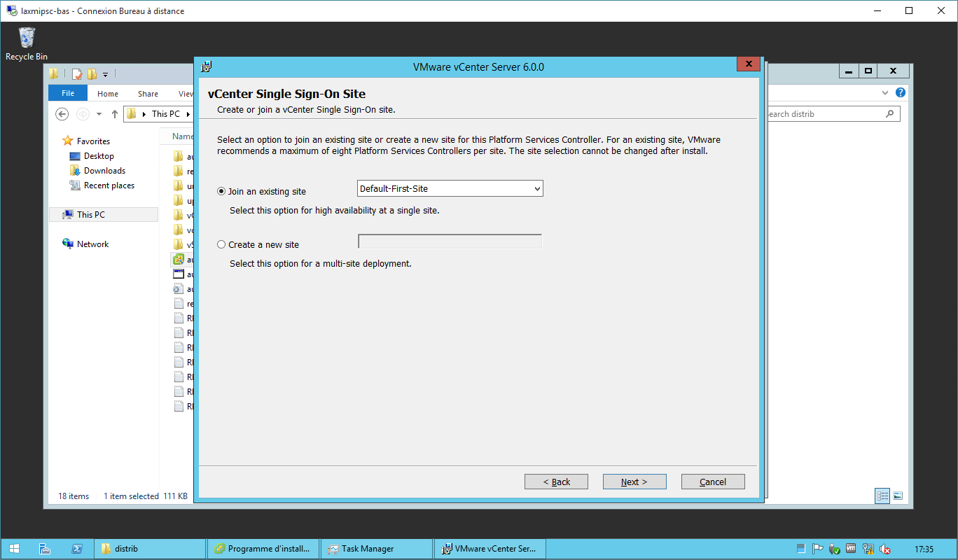
Task: Open the Customize Quick Access Toolbar dropdown
Action: [106, 73]
